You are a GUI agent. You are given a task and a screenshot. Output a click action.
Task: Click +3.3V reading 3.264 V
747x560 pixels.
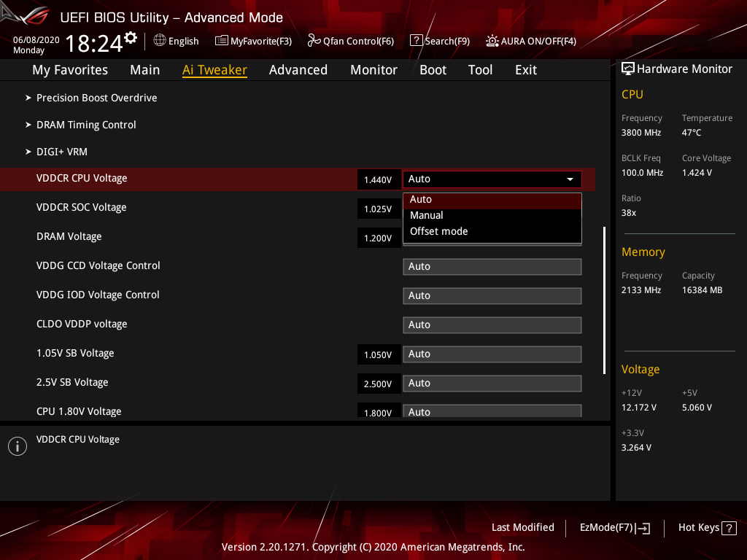tap(636, 448)
